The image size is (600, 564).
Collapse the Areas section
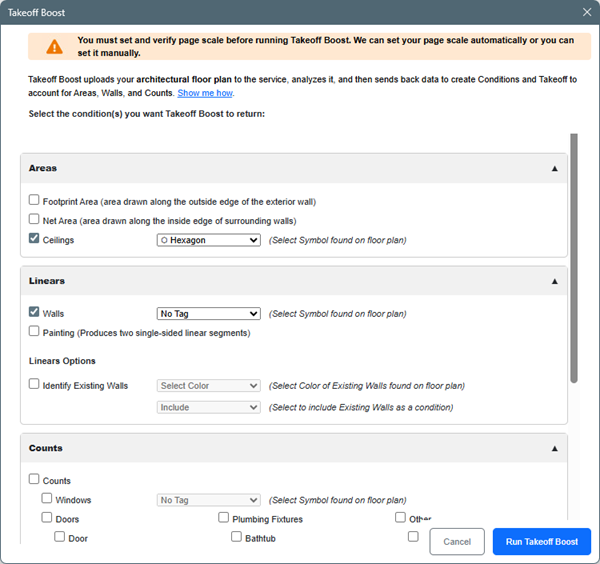coord(554,168)
